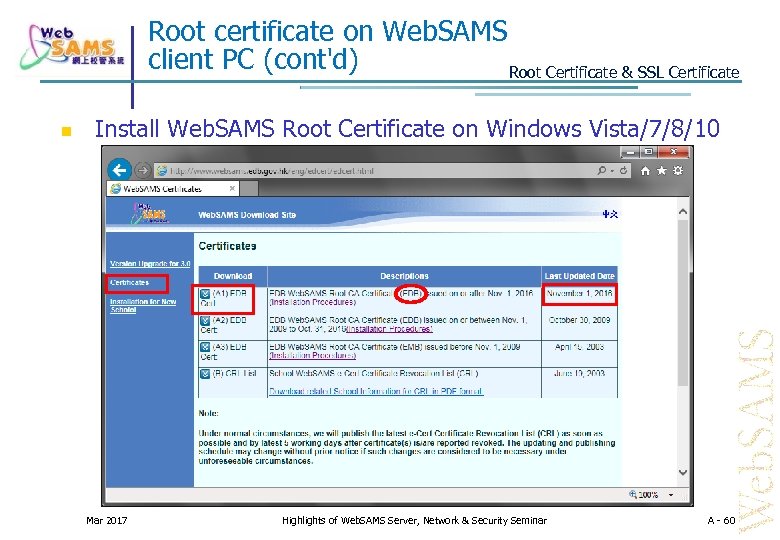Close the WebSAMS Certificates tab

click(x=232, y=188)
